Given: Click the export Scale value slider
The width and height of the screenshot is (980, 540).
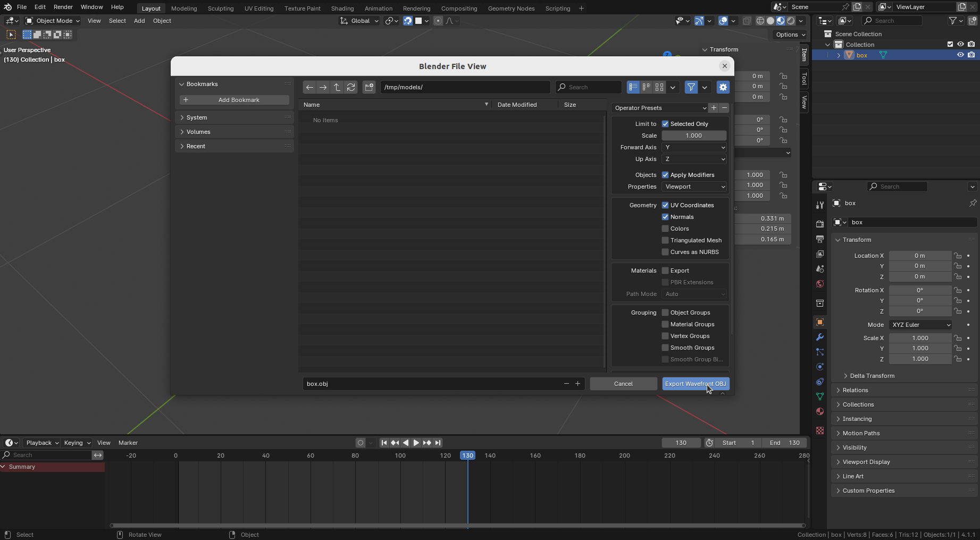Looking at the screenshot, I should [x=694, y=136].
